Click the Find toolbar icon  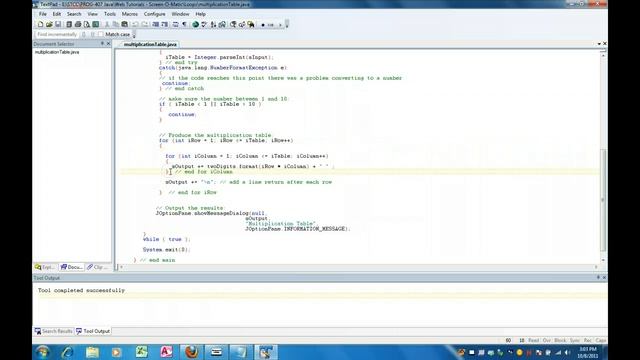tap(233, 24)
